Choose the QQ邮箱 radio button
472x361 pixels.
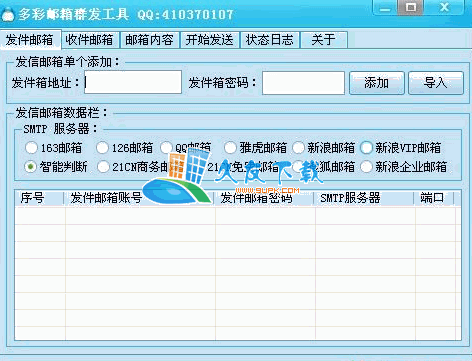click(x=185, y=148)
